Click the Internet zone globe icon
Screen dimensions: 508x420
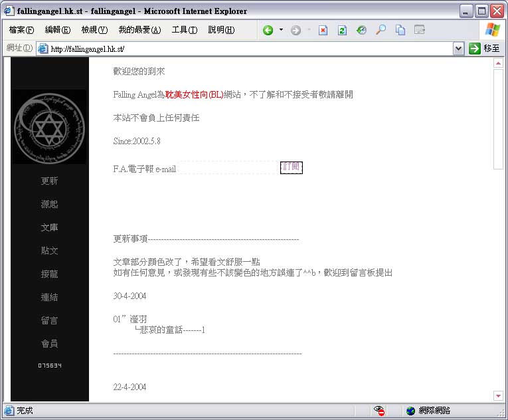pos(410,411)
